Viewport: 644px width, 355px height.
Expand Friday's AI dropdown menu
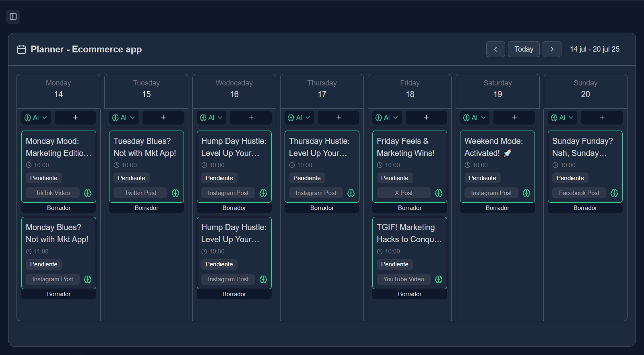[x=387, y=118]
